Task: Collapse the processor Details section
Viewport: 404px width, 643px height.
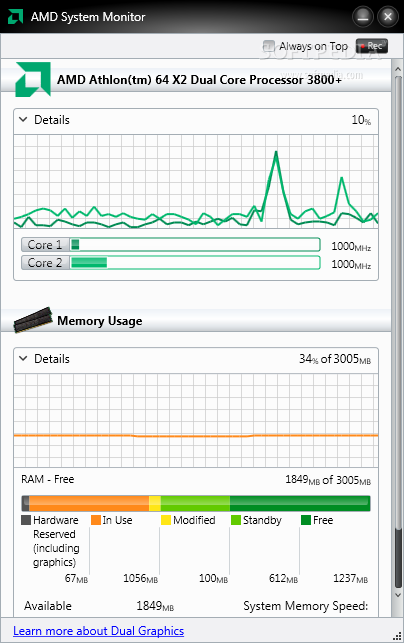Action: [x=23, y=119]
